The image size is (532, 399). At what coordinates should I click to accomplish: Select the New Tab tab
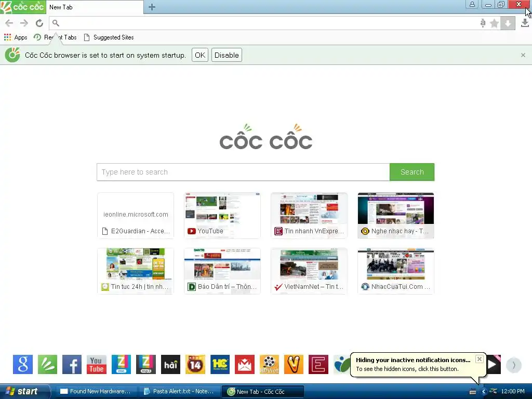point(95,7)
